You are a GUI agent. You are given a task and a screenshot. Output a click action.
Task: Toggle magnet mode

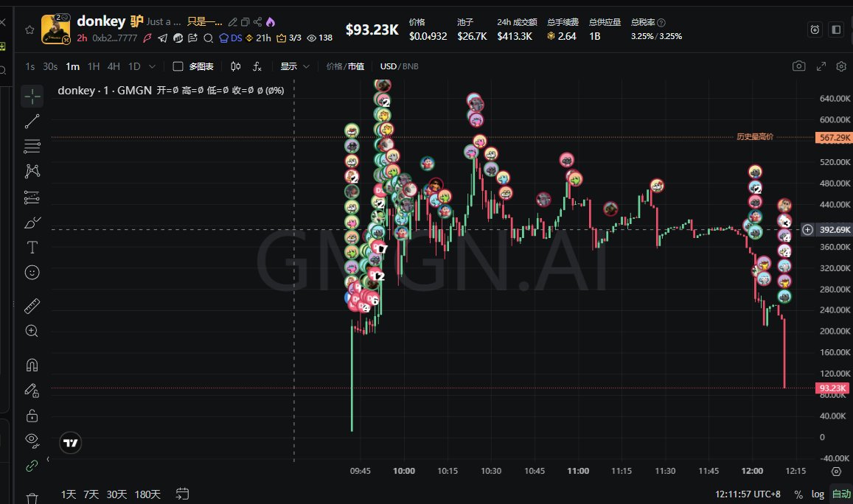32,365
